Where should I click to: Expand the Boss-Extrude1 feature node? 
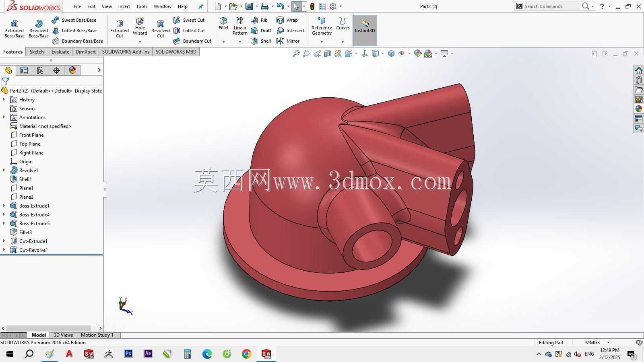point(4,206)
